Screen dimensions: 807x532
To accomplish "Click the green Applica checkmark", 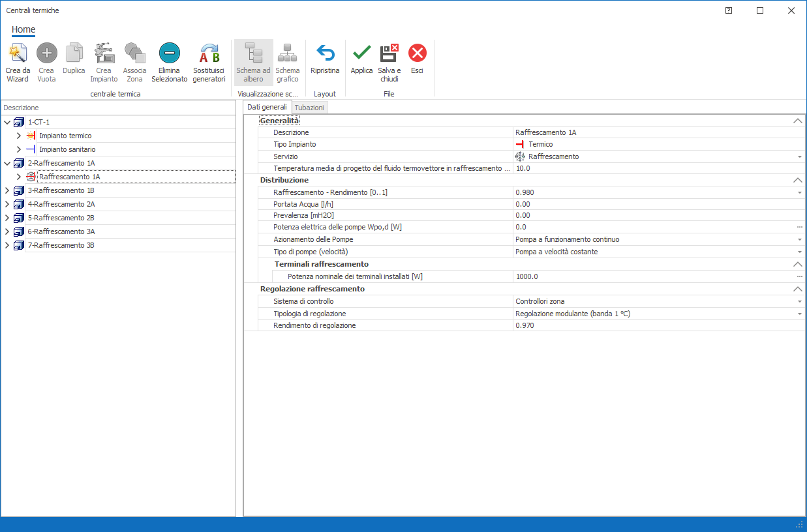I will (361, 53).
